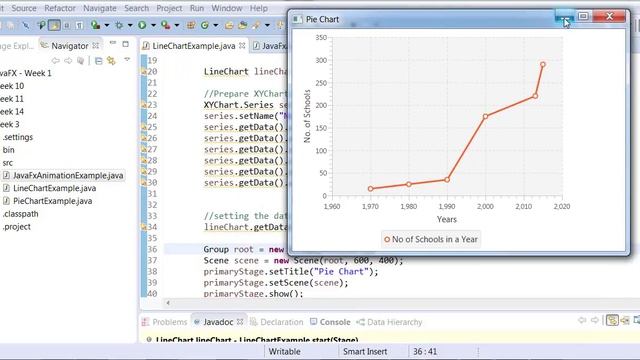Switch to the Data Hierarchy tab
640x360 pixels.
[x=389, y=322]
